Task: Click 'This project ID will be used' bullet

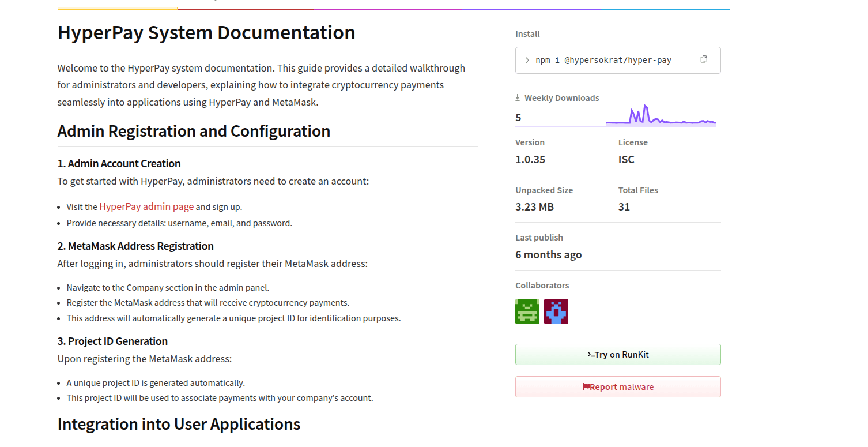Action: pos(220,398)
